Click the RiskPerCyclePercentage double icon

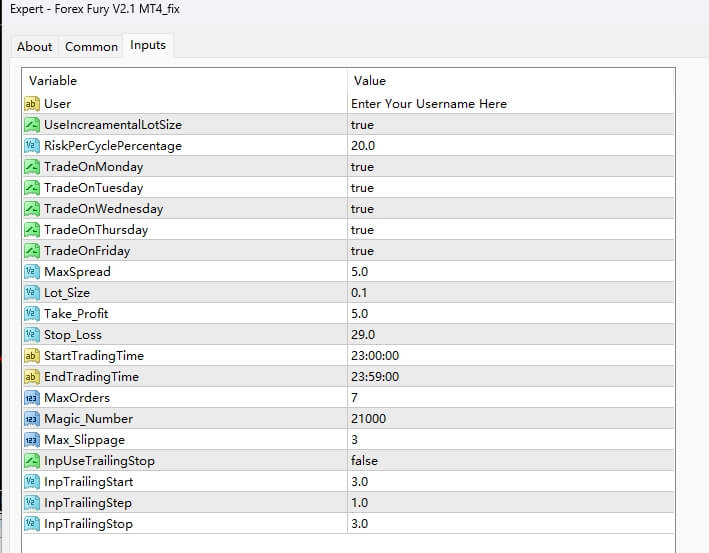click(32, 146)
